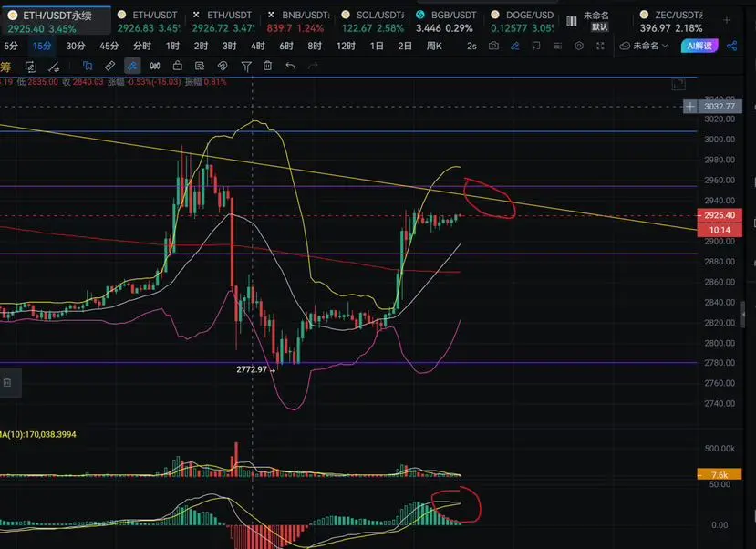Share the chart via share icon

[x=732, y=46]
